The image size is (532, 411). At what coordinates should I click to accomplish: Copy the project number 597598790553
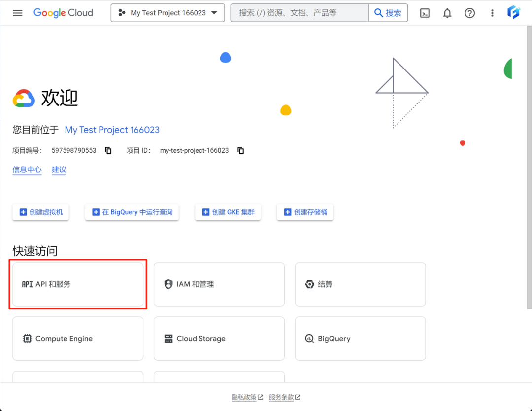[x=108, y=150]
